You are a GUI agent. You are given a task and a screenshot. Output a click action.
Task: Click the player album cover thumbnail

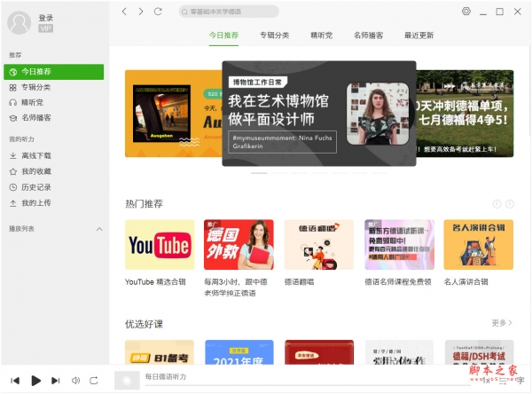tap(127, 381)
